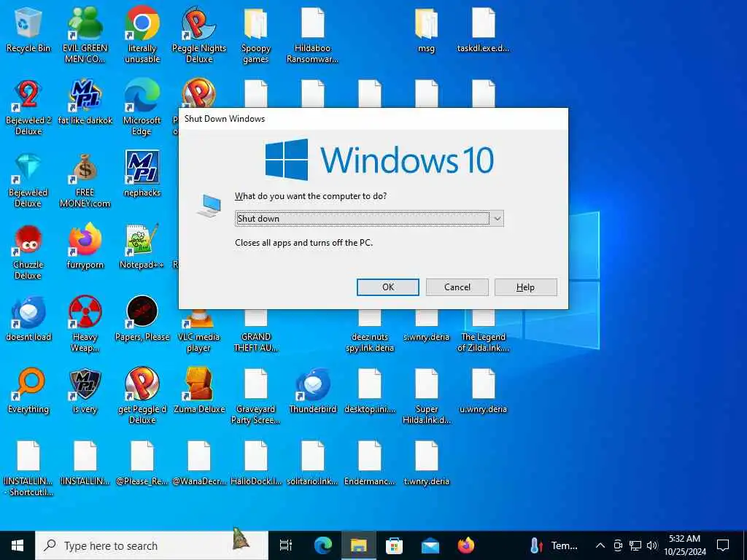
Task: Launch Firefox from the taskbar
Action: click(x=466, y=545)
